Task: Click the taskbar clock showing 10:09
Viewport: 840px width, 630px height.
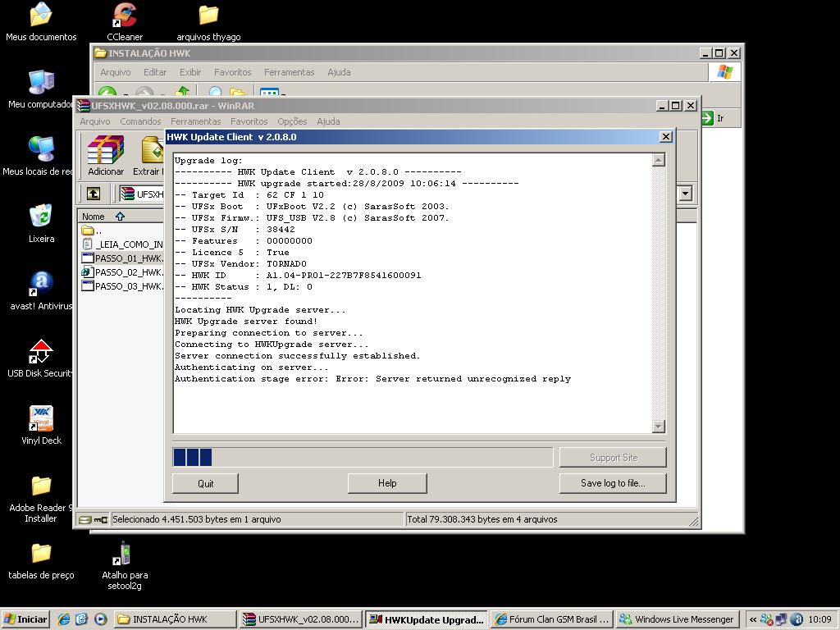Action: (819, 619)
